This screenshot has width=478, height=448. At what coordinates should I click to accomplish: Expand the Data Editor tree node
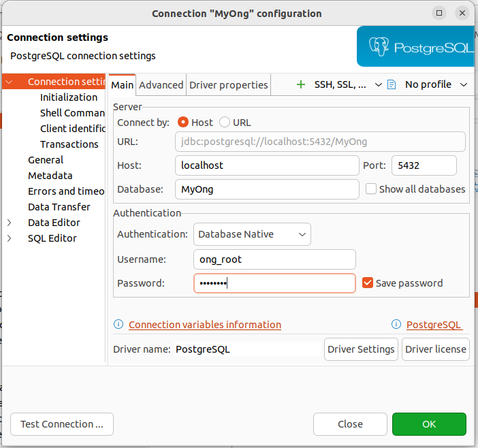click(x=9, y=223)
